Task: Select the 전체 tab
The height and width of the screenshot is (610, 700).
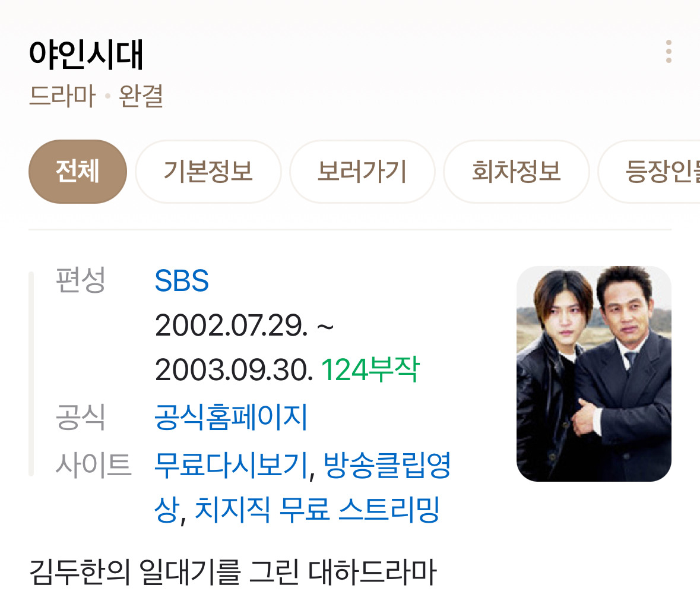Action: pos(78,172)
